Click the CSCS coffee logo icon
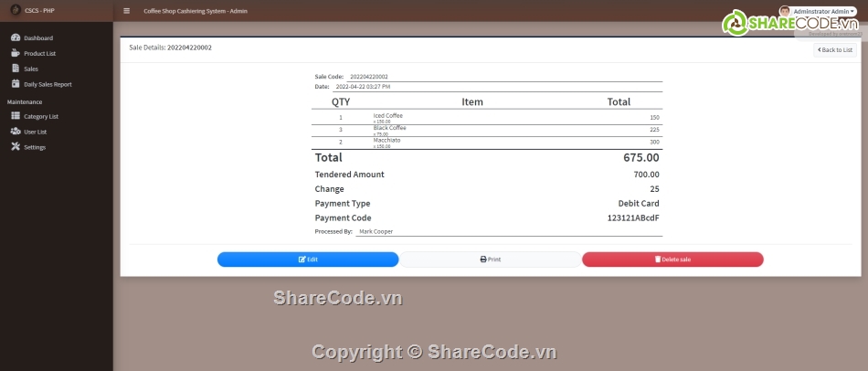868x371 pixels. (x=15, y=10)
